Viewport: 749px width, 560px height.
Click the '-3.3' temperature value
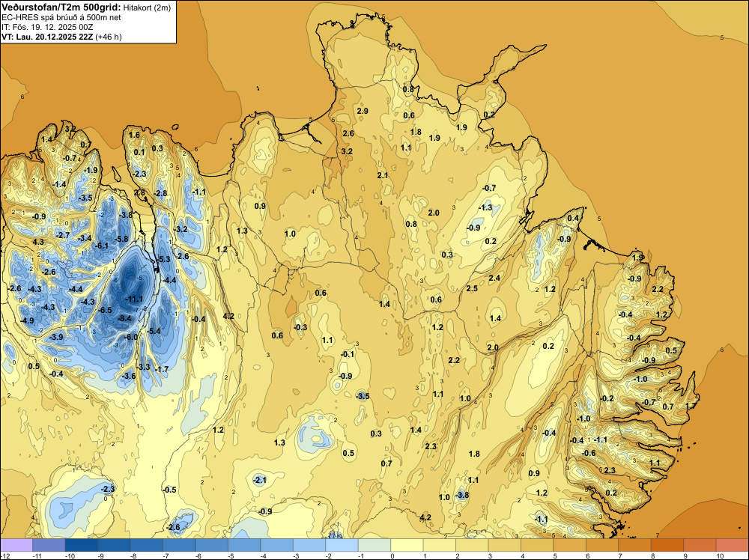[143, 367]
